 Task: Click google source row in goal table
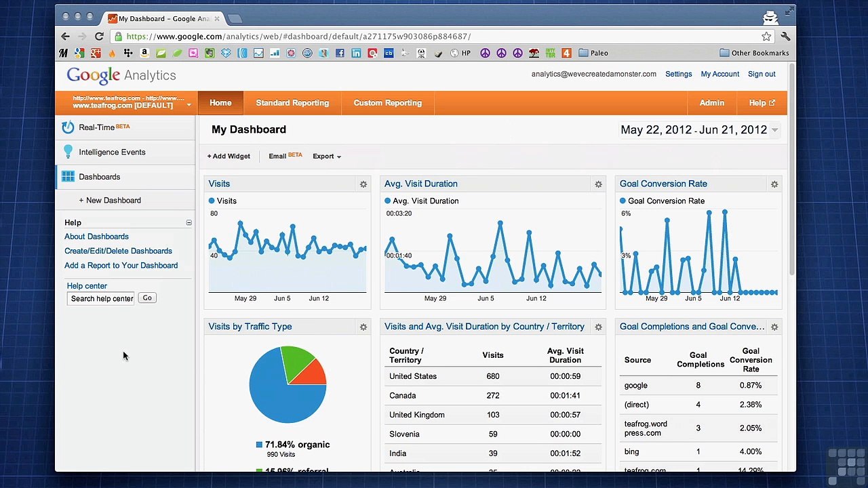pos(698,386)
